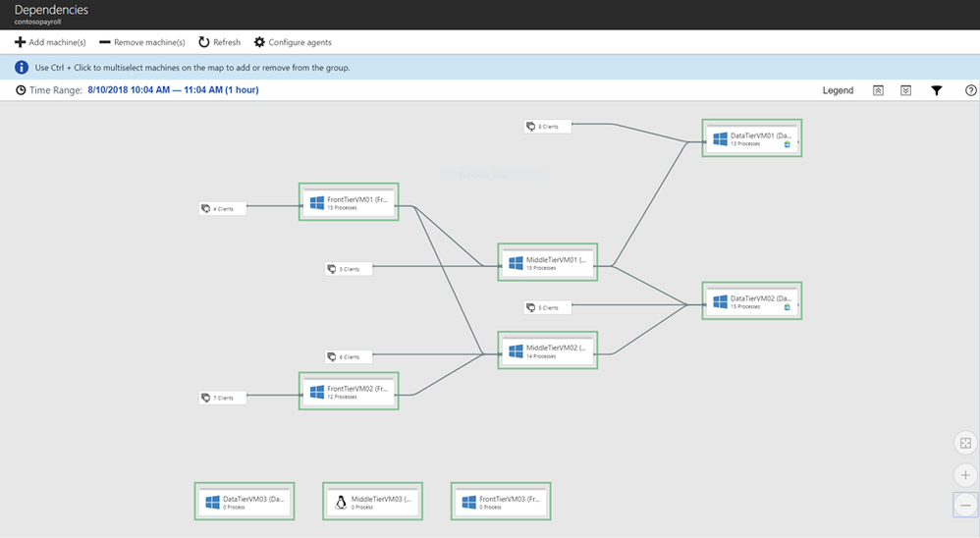Click the fit to screen icon
Screen dimensions: 980x538
(965, 443)
